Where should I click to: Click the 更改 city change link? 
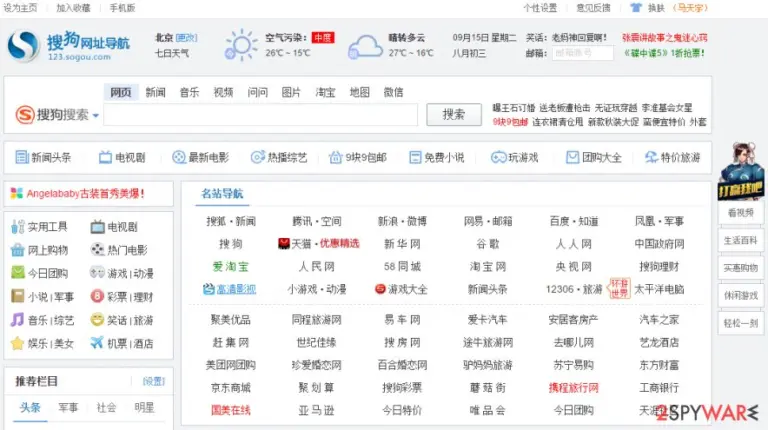point(186,38)
